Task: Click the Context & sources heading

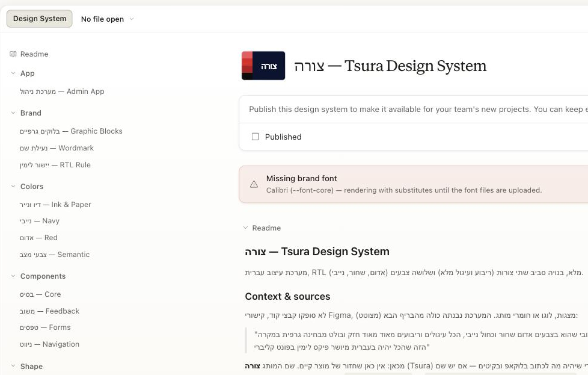Action: click(x=287, y=297)
